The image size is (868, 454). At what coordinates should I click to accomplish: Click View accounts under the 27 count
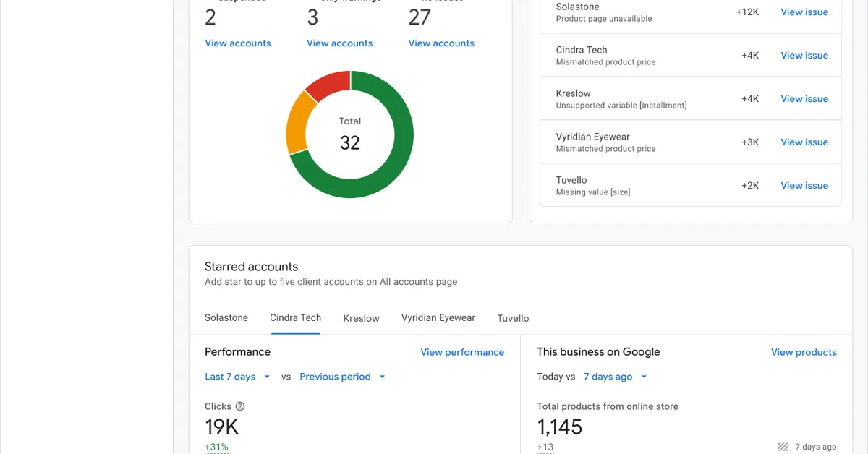coord(441,43)
